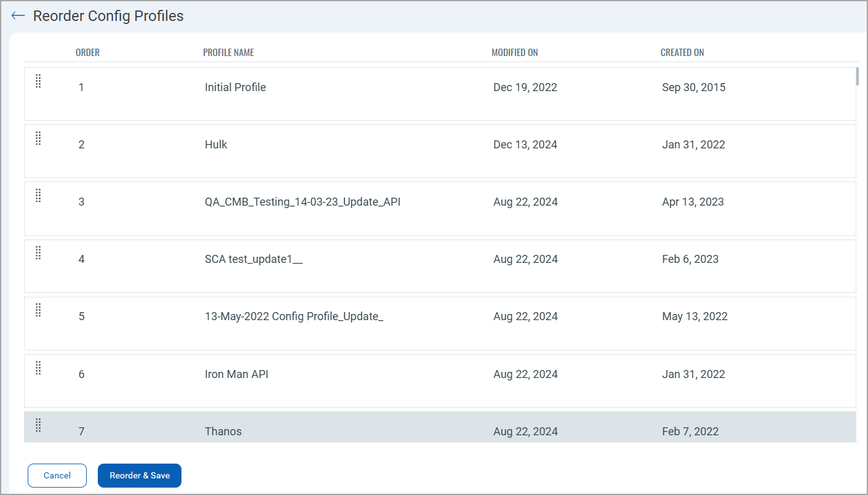Click the May 13, 2022 created date
Screen dimensions: 868x495
pos(695,316)
